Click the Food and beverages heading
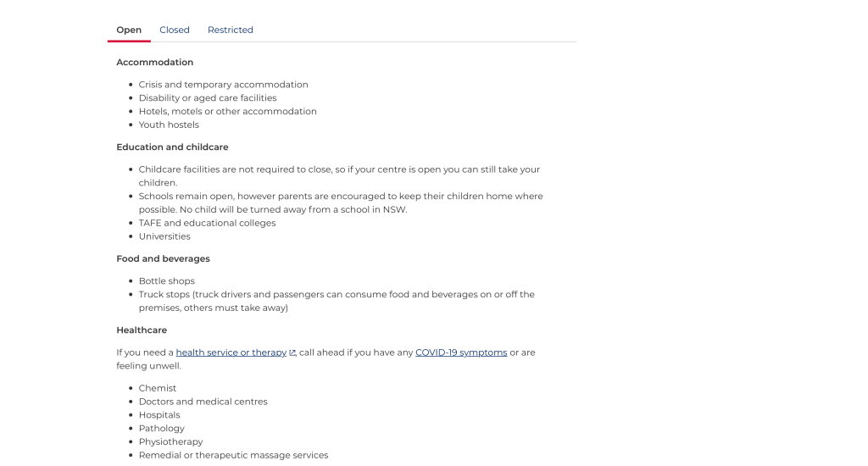The height and width of the screenshot is (466, 868). [163, 259]
